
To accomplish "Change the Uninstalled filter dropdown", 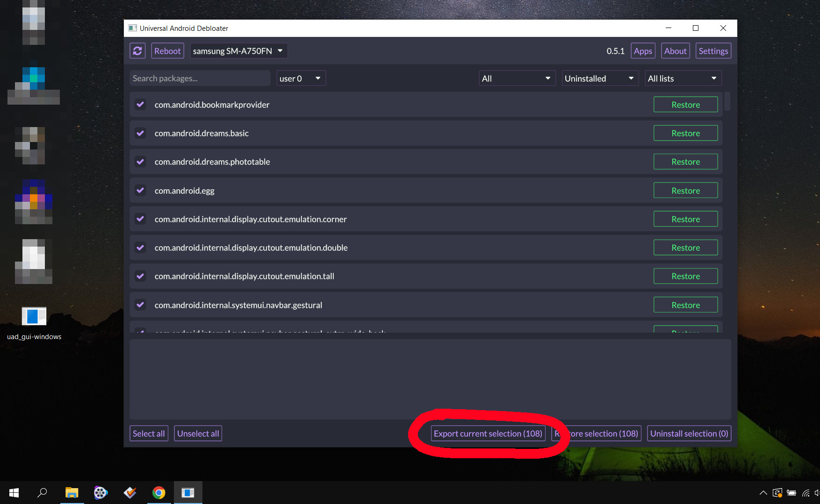I will 600,78.
